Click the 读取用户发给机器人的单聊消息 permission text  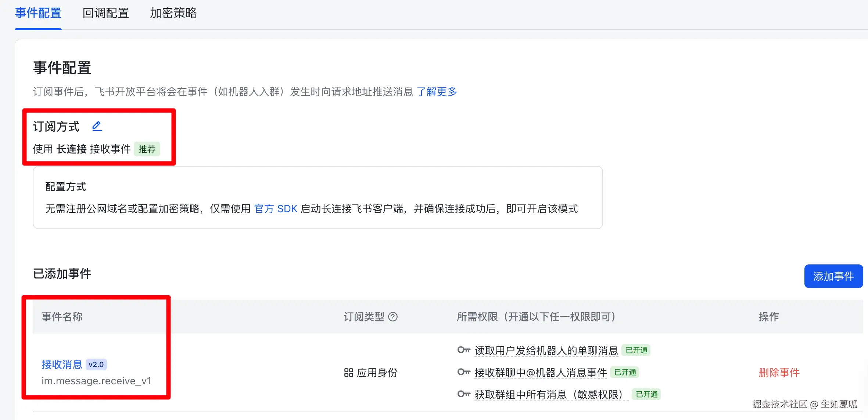tap(546, 350)
